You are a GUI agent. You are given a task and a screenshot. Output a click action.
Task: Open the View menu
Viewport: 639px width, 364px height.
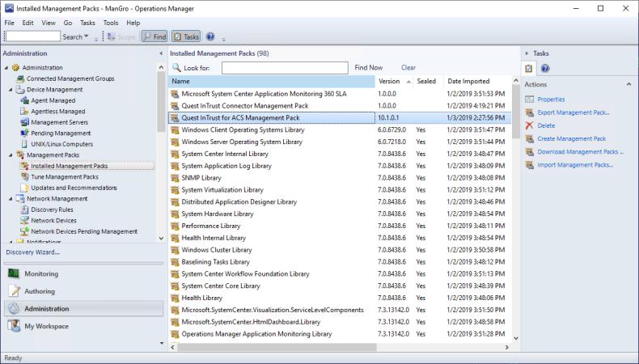48,23
